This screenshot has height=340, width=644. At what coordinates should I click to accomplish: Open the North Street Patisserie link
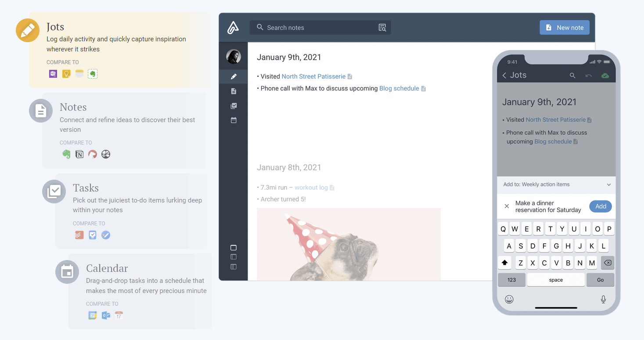313,76
